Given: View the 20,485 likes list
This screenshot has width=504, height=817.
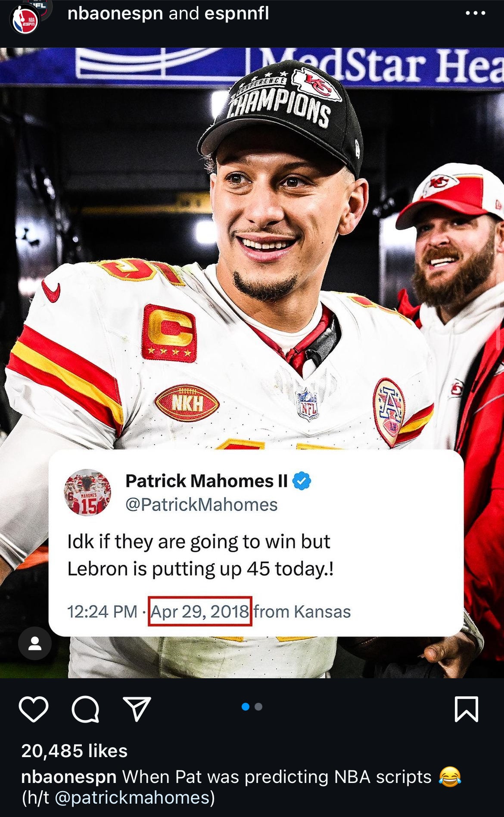Looking at the screenshot, I should [x=75, y=751].
